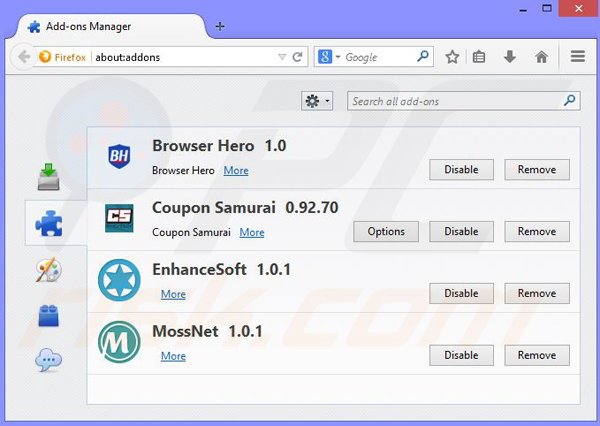This screenshot has width=600, height=426.
Task: Remove the Browser Hero extension
Action: [537, 170]
